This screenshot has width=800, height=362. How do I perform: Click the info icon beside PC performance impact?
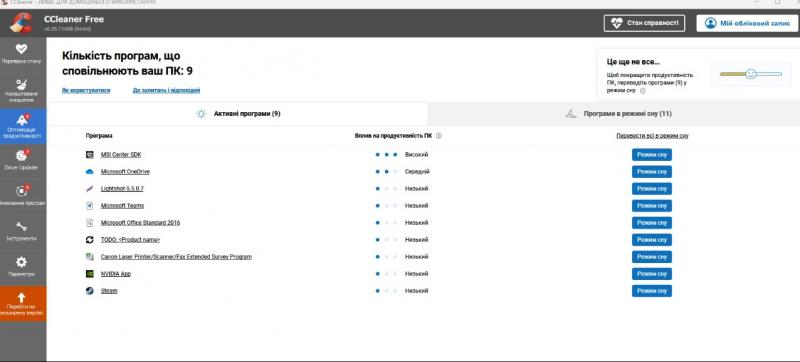coord(439,136)
